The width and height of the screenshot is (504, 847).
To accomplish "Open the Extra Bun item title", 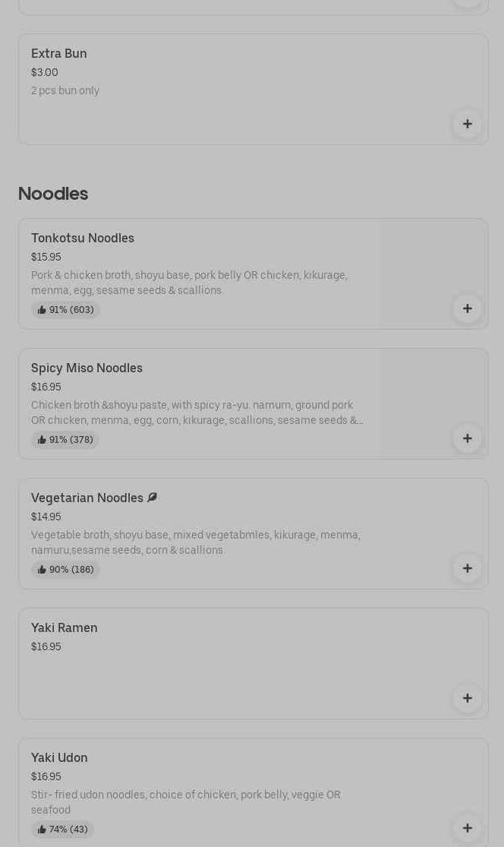I will click(x=59, y=54).
